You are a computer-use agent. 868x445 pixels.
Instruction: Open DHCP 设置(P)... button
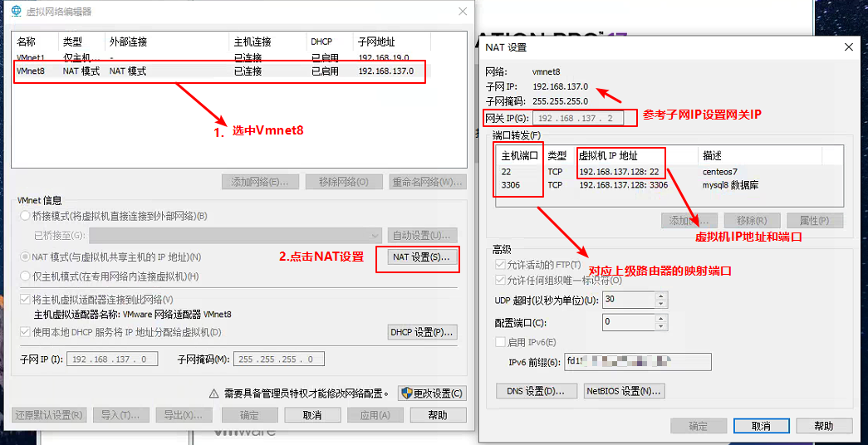[423, 333]
